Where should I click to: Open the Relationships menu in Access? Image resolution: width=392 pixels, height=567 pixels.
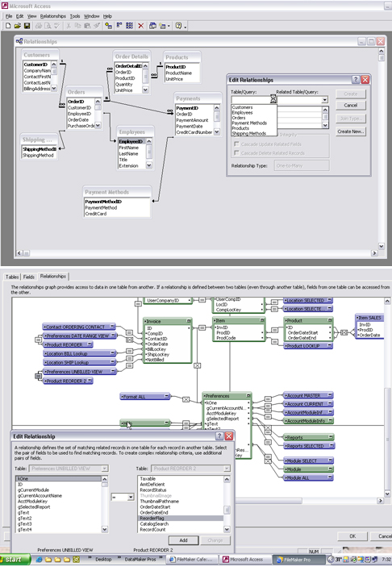pos(53,16)
